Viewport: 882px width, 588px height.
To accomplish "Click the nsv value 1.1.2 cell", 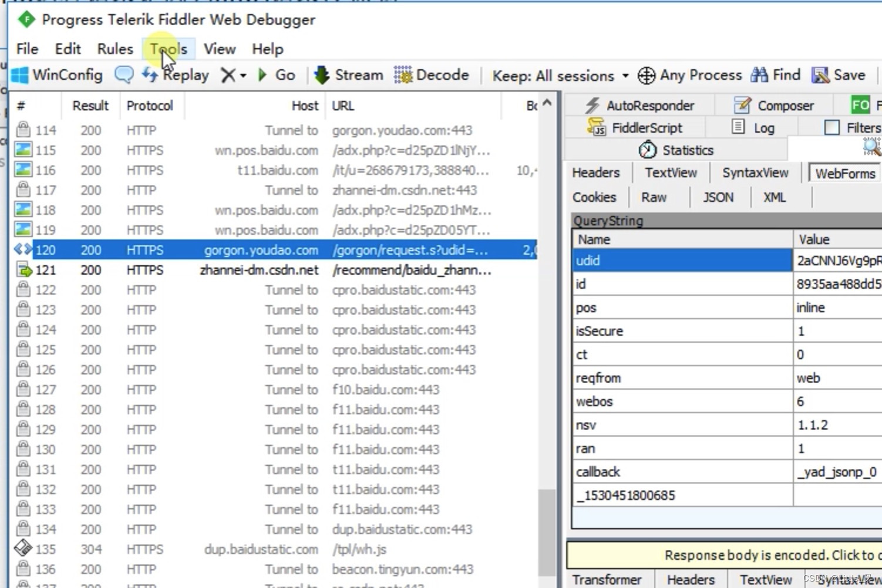I will 837,425.
